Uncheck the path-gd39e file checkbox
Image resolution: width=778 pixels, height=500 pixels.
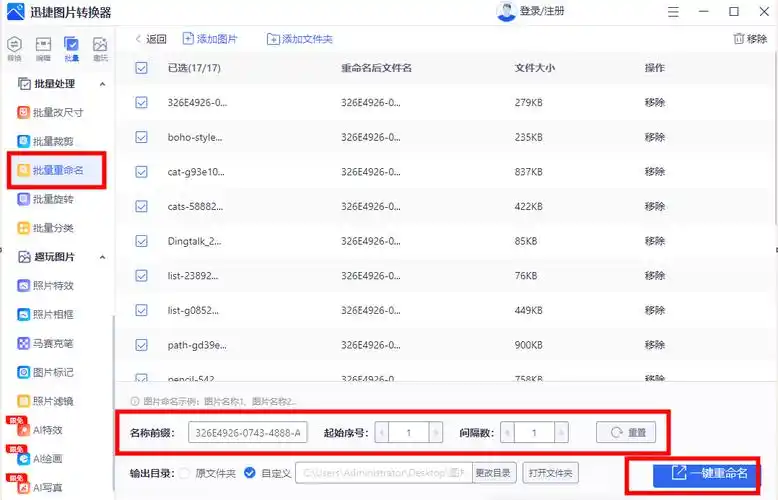(141, 345)
